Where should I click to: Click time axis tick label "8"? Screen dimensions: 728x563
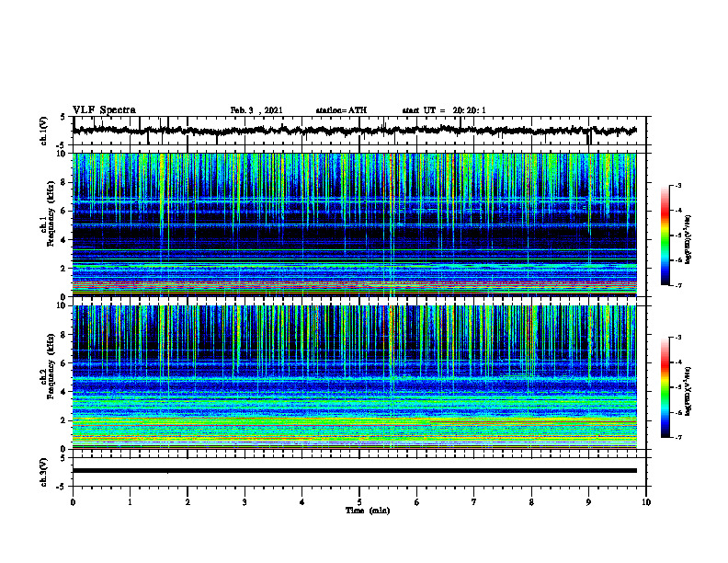pos(531,502)
